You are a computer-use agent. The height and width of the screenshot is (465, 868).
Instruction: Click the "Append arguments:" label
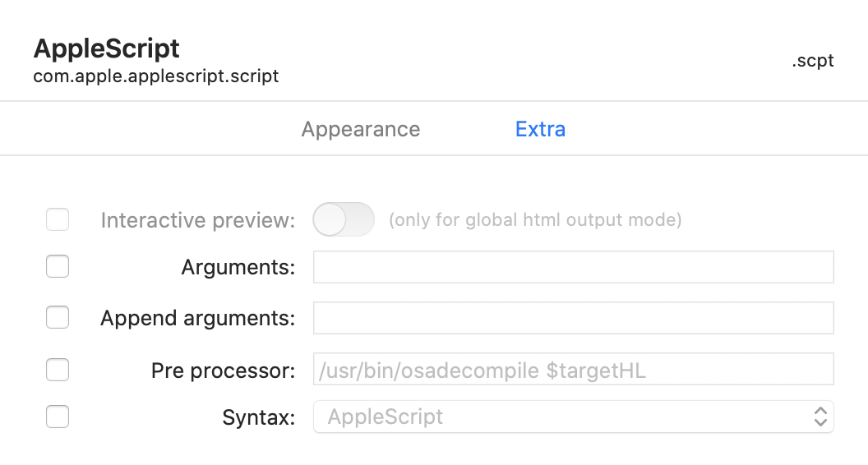point(197,318)
